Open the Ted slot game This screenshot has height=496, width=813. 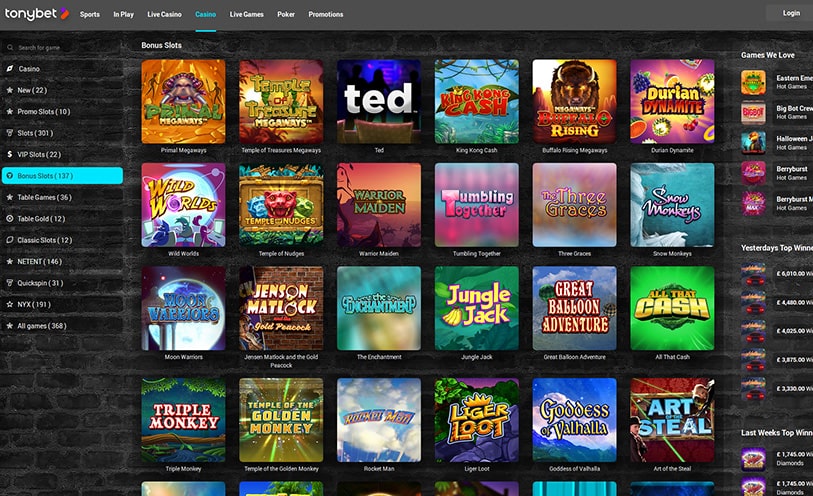[x=379, y=101]
